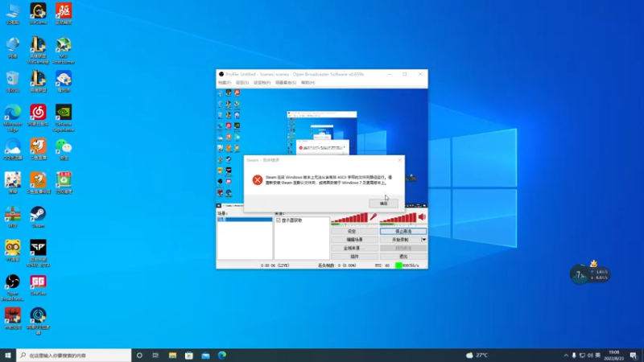Open the first menu (F) in OBS
The image size is (644, 362).
225,83
